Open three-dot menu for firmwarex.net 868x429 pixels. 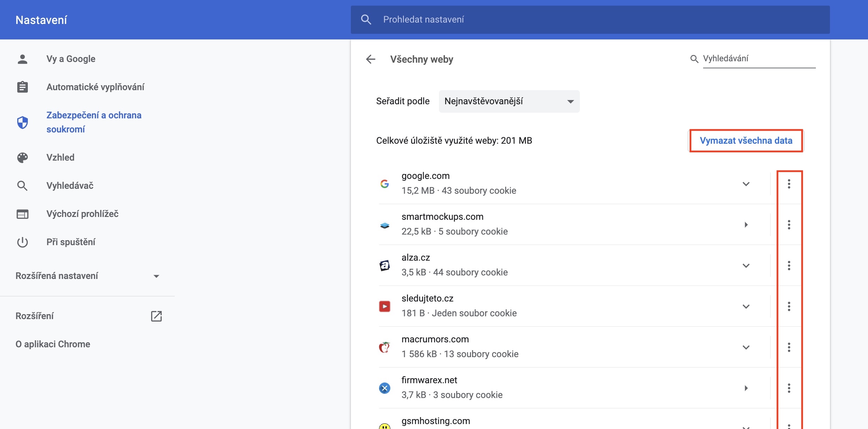pyautogui.click(x=789, y=388)
